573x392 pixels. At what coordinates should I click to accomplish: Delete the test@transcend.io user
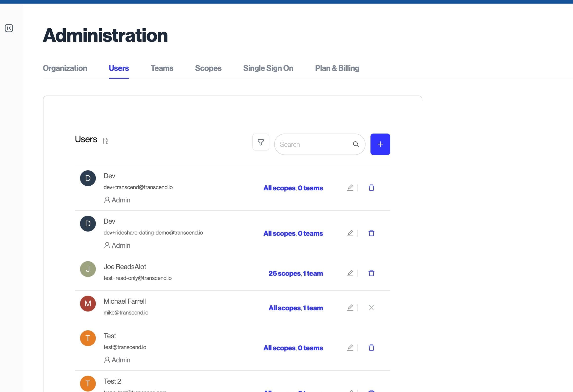point(371,348)
